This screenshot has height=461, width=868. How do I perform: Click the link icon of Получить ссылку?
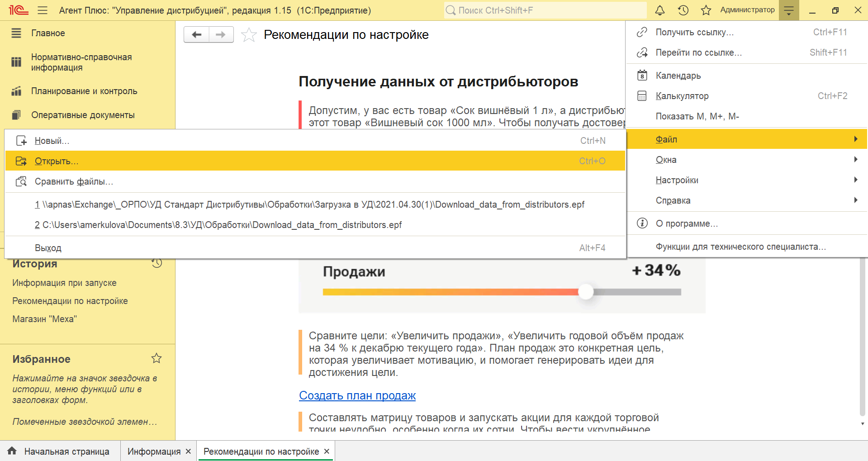pyautogui.click(x=642, y=32)
